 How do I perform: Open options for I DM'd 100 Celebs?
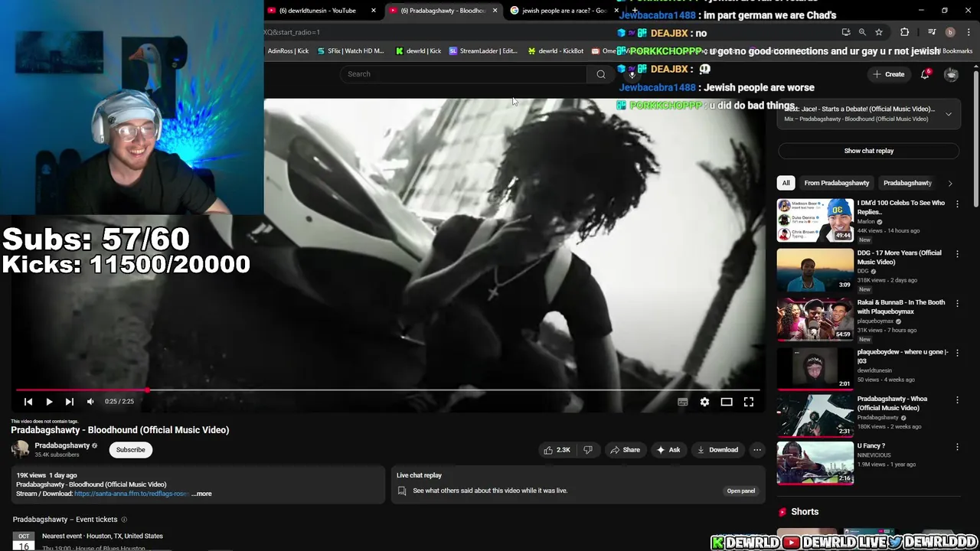[x=957, y=204]
